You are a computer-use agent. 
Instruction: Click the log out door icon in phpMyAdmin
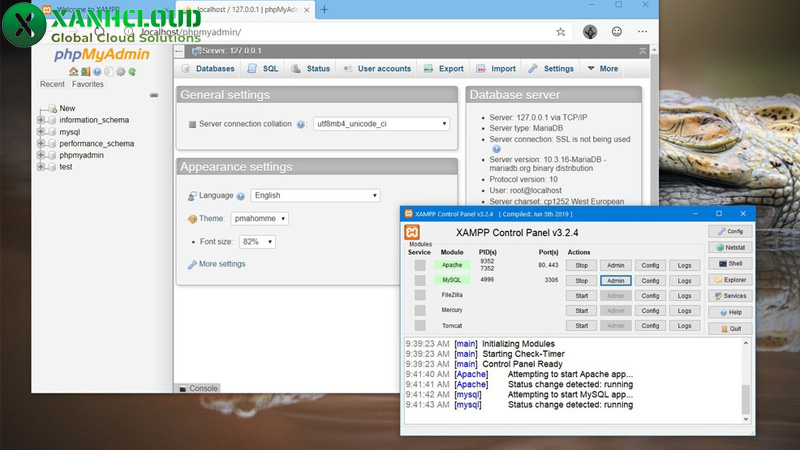coord(85,71)
